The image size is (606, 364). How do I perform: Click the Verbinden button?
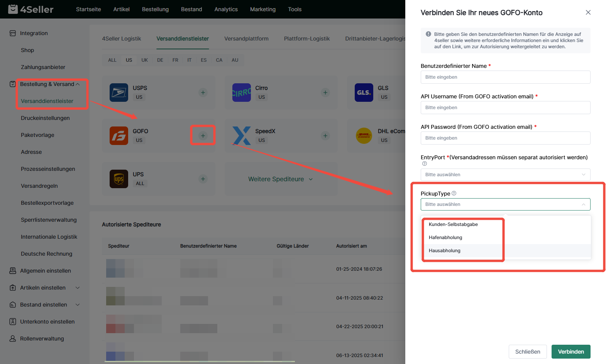571,352
